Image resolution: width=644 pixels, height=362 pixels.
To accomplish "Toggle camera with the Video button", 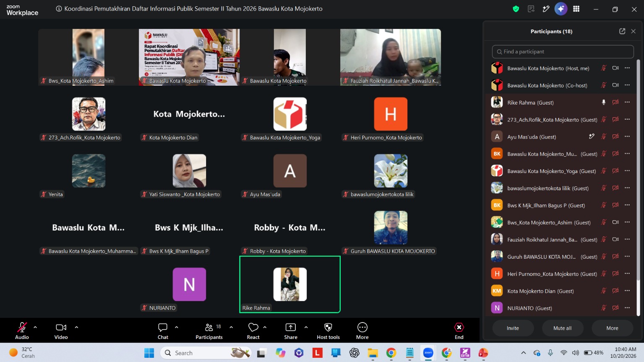I will 61,331.
